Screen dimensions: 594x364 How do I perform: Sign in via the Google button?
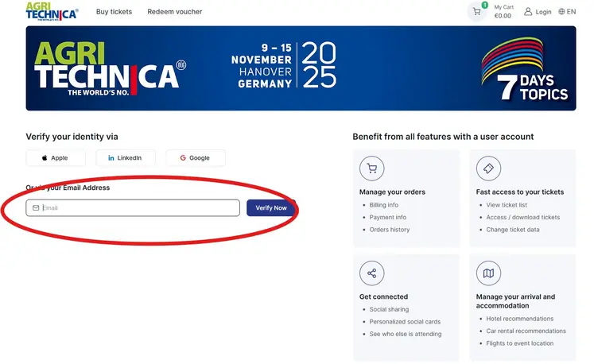pos(196,158)
